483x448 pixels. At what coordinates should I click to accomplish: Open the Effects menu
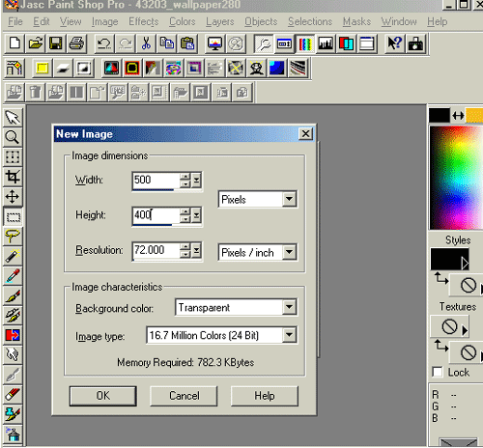tap(144, 21)
